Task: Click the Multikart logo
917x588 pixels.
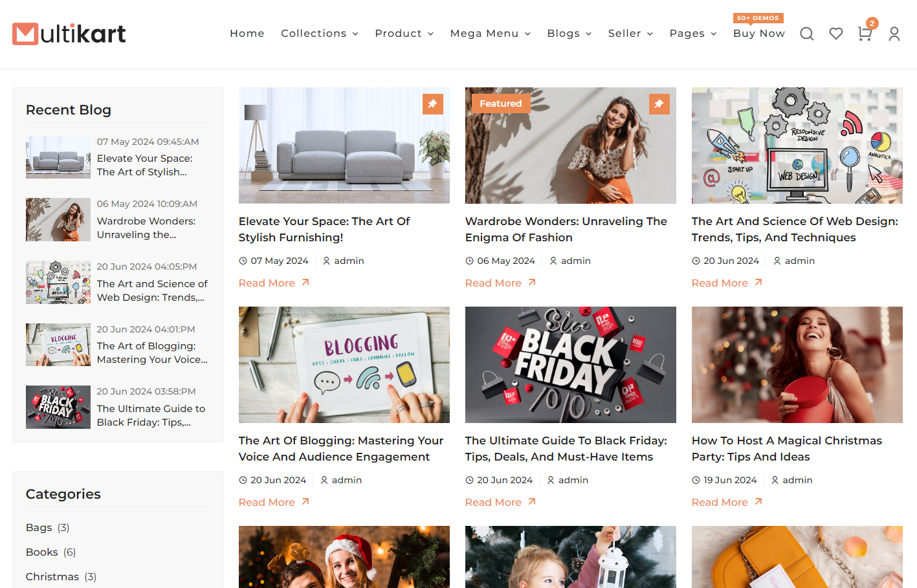Action: point(69,34)
